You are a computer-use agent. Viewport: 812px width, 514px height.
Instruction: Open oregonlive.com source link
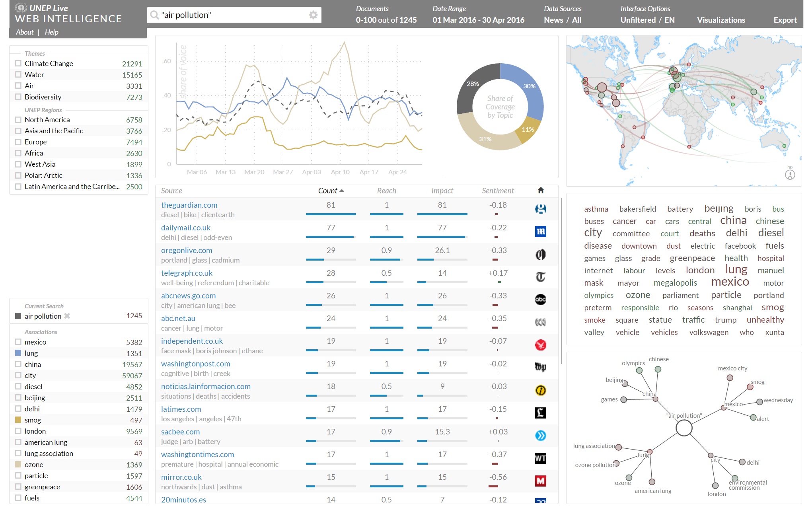pyautogui.click(x=187, y=250)
